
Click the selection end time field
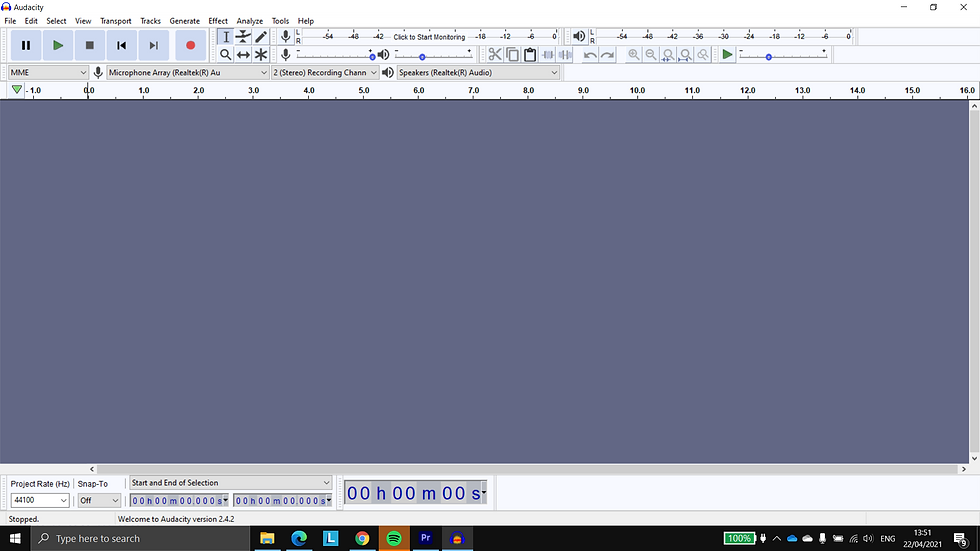pos(282,500)
